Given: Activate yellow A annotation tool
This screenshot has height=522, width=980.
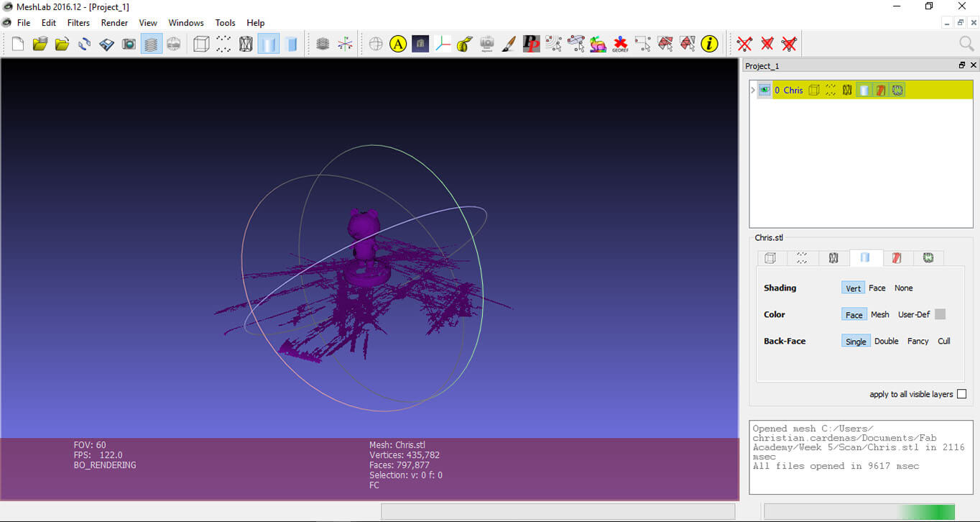Looking at the screenshot, I should (398, 44).
